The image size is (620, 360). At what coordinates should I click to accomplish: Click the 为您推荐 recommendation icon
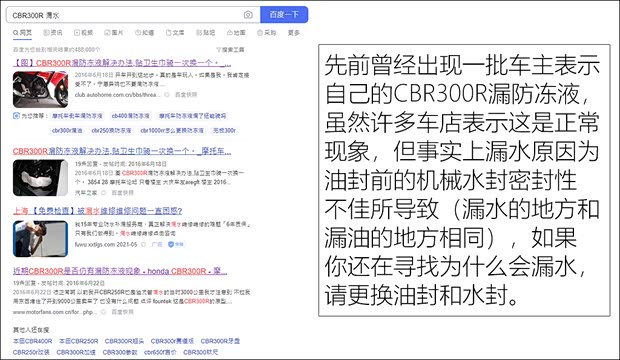16,116
